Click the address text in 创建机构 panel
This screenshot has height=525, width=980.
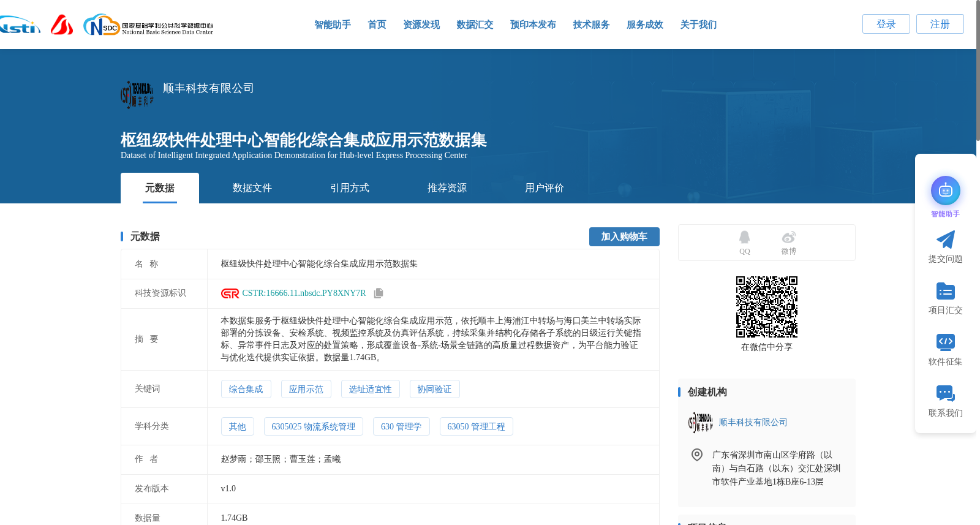coord(777,469)
